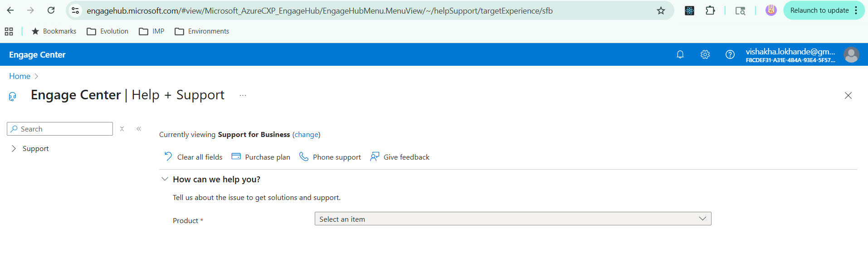Click the browser forward arrow
868x268 pixels.
point(30,10)
